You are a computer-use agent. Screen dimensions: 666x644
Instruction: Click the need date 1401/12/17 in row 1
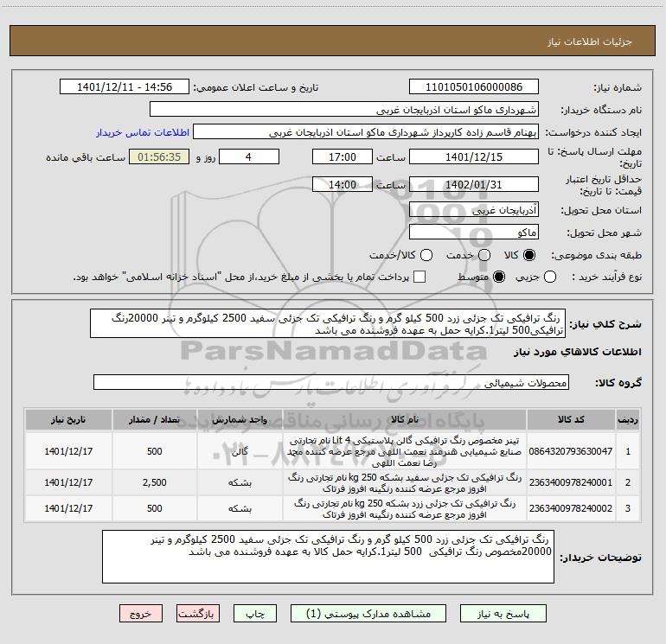click(x=68, y=451)
